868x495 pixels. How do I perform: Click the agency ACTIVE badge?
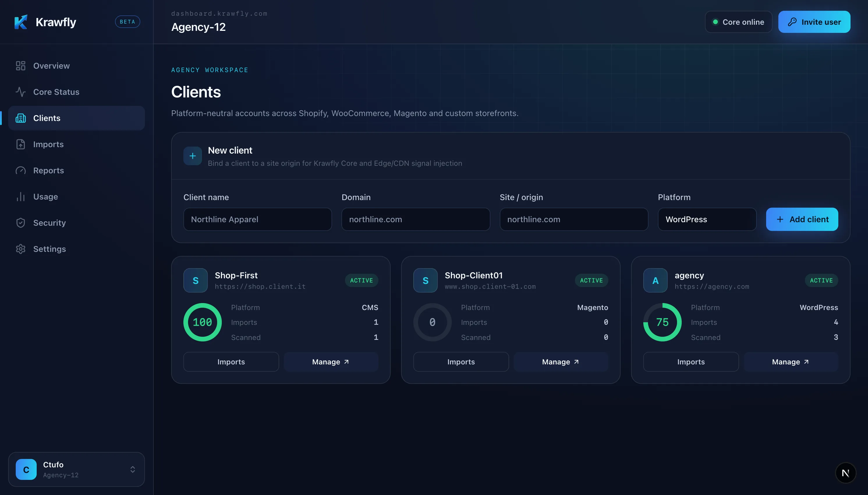[821, 280]
